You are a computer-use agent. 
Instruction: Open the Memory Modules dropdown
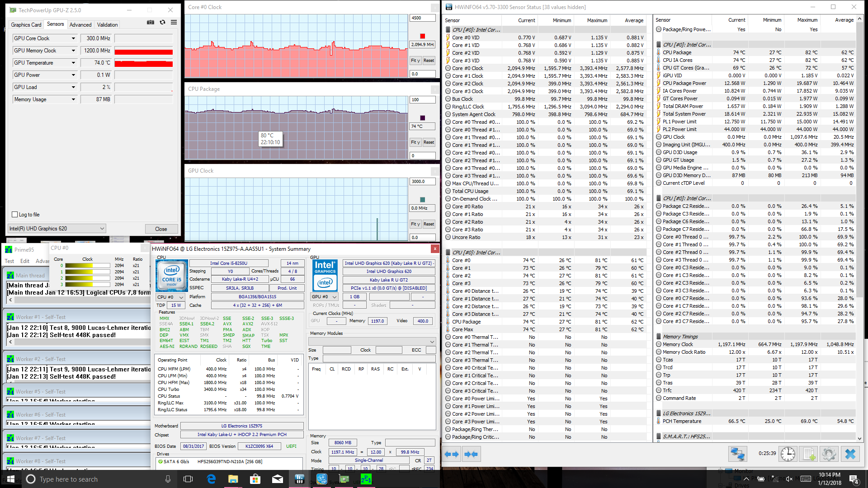click(x=372, y=342)
